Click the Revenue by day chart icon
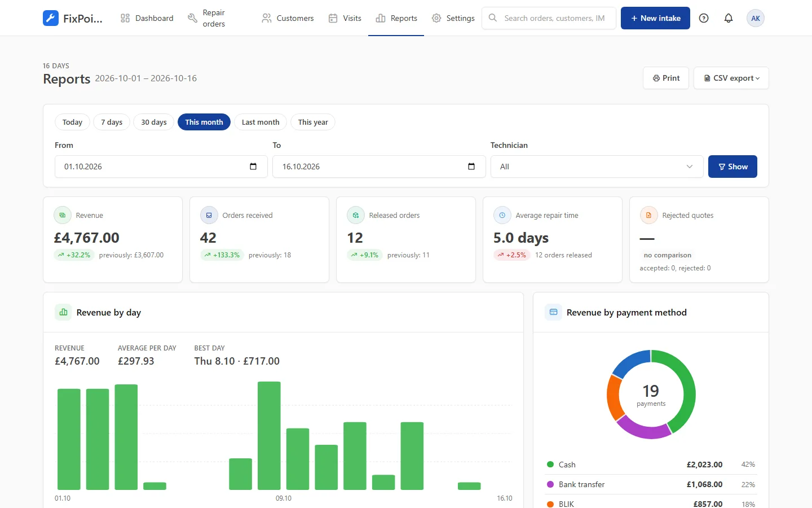This screenshot has width=812, height=508. (x=63, y=312)
